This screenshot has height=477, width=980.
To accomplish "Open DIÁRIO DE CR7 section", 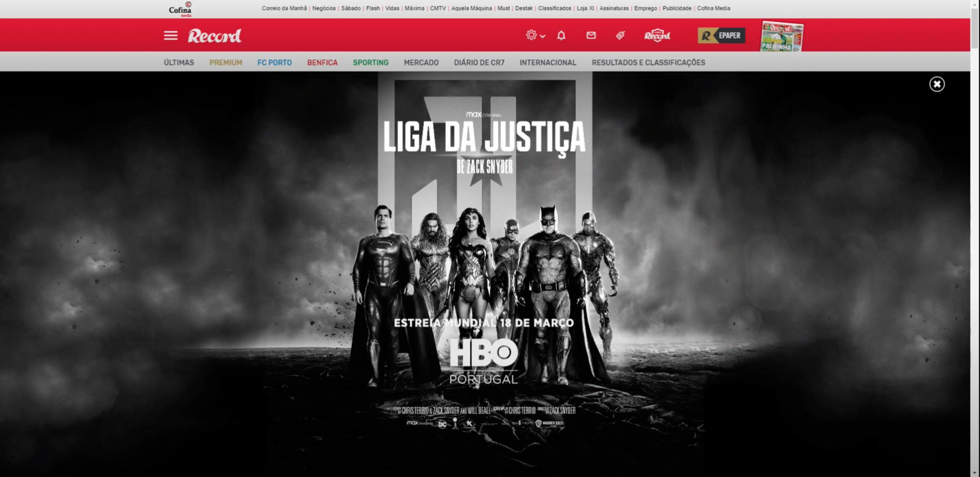I will 479,62.
